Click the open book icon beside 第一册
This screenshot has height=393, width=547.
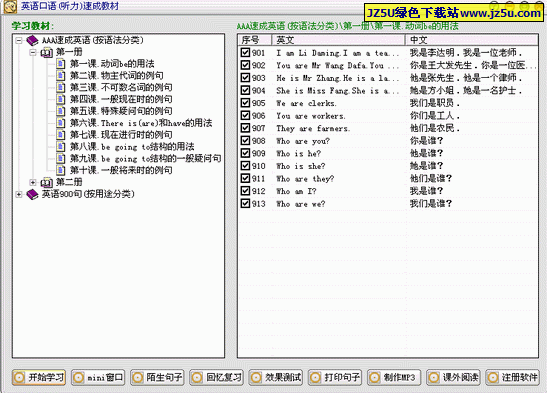[47, 53]
